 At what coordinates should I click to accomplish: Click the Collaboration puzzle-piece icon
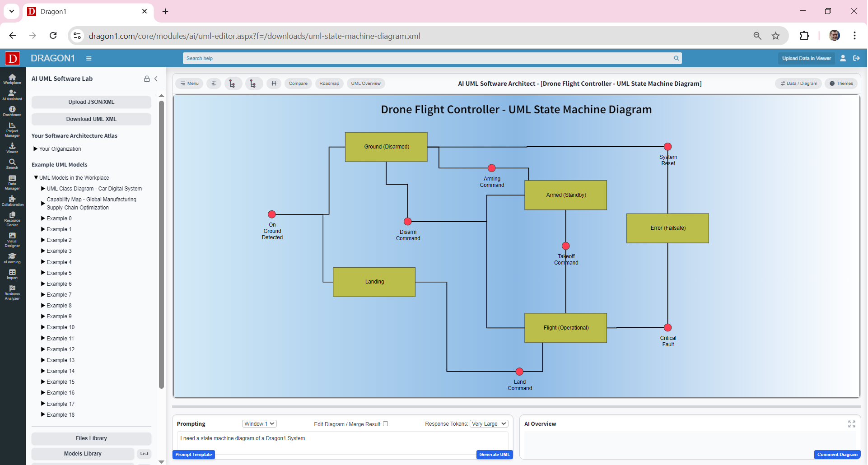[x=12, y=199]
